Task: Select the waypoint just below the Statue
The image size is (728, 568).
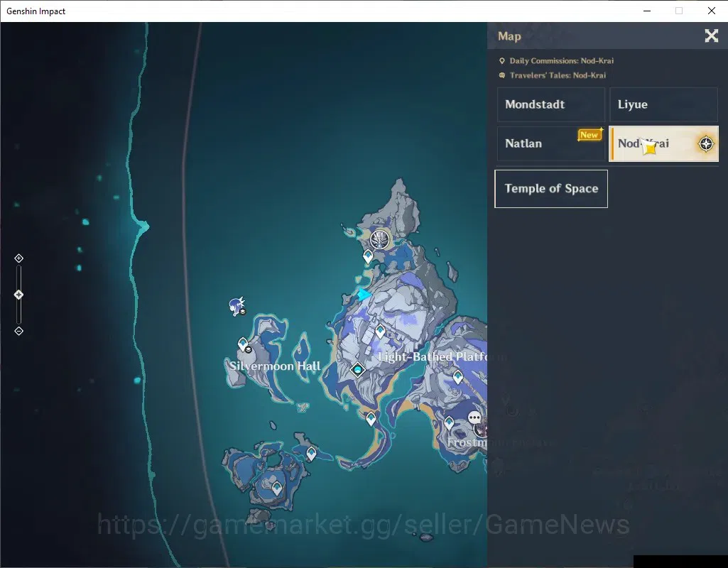Action: (368, 256)
